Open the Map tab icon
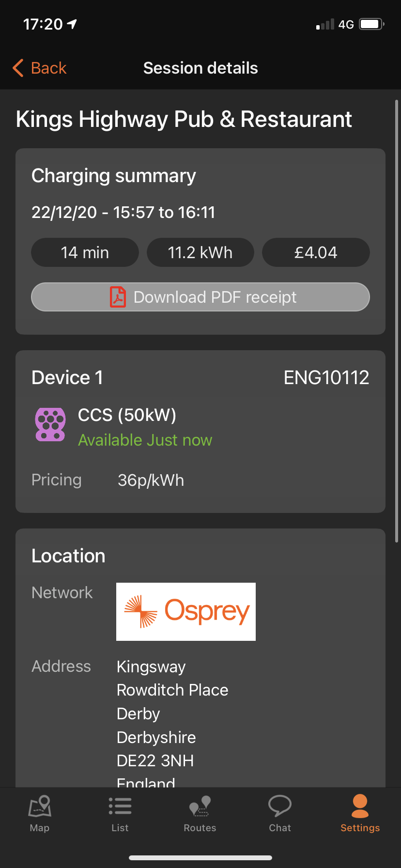Screen dimensions: 401x868 pos(40,806)
